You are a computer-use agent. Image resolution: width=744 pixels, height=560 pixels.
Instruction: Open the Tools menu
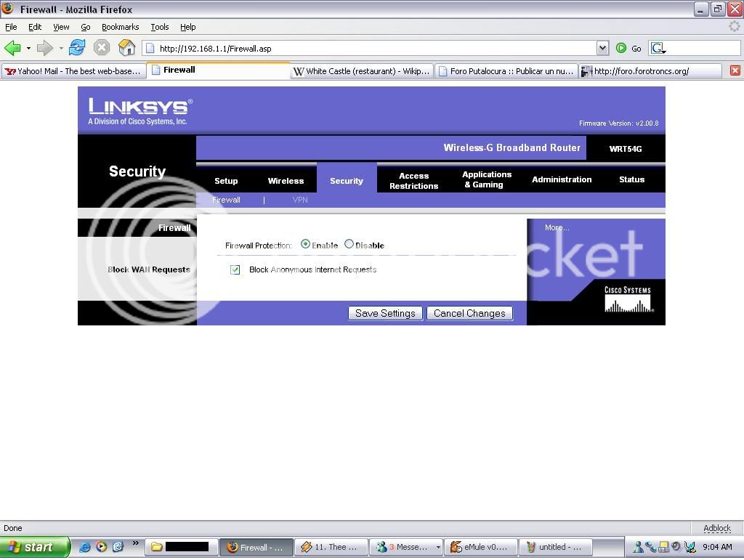coord(160,27)
